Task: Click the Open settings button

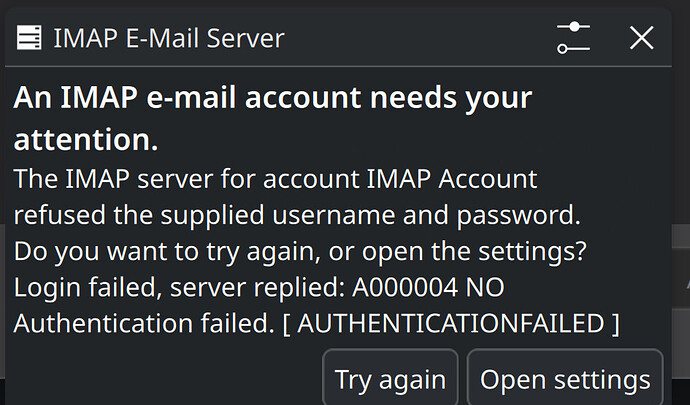Action: 565,380
